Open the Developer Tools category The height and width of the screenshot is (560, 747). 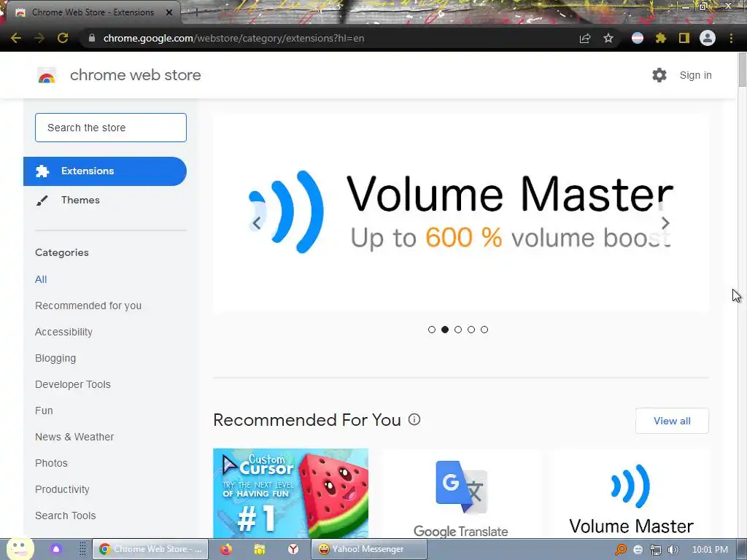[73, 384]
